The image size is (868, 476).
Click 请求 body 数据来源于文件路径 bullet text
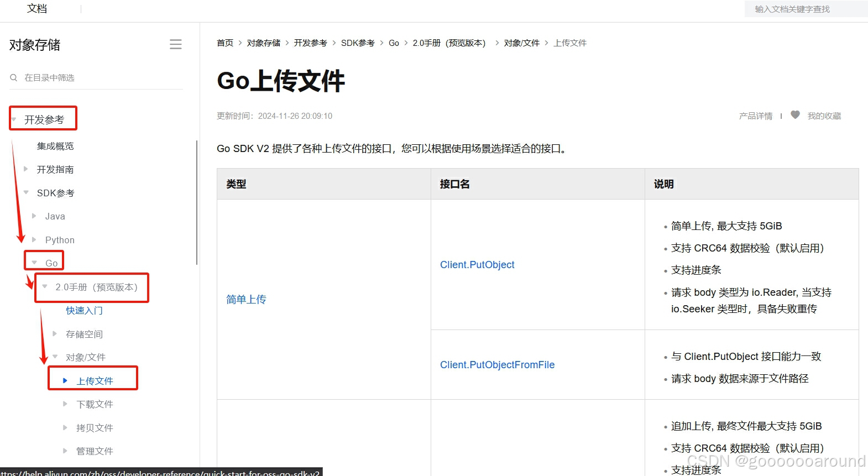pos(740,378)
